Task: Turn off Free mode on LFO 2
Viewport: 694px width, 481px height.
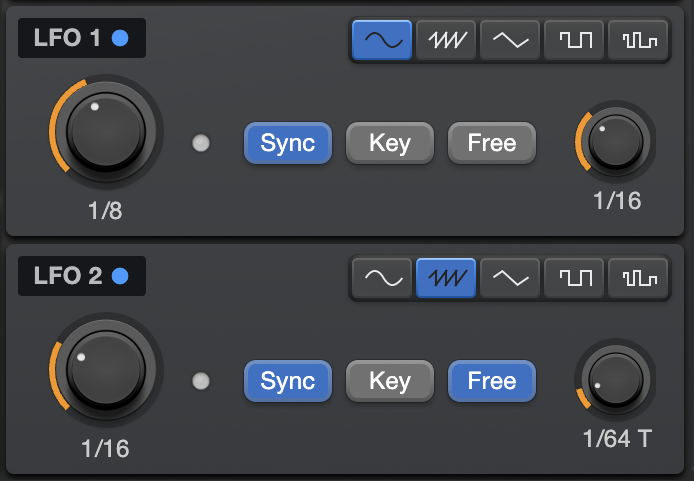Action: click(x=492, y=381)
